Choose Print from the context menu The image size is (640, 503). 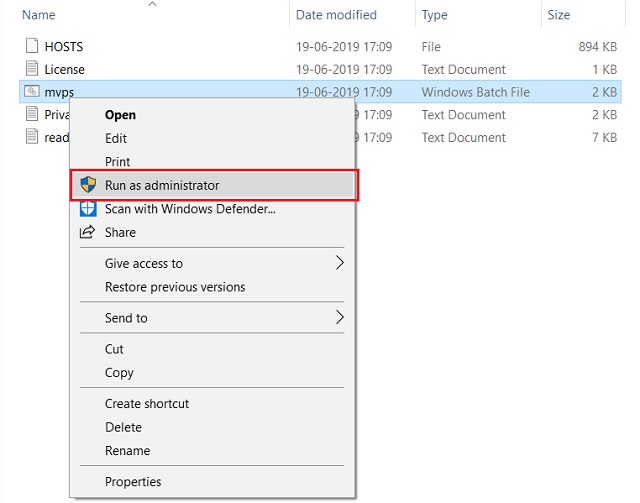click(118, 162)
